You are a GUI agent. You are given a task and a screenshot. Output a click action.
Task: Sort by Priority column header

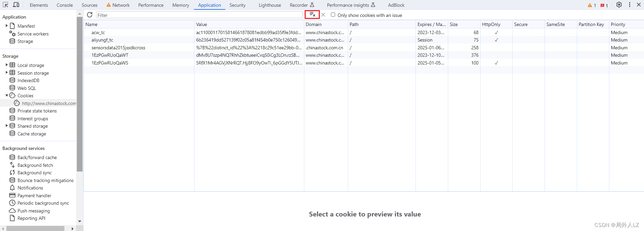click(626, 24)
